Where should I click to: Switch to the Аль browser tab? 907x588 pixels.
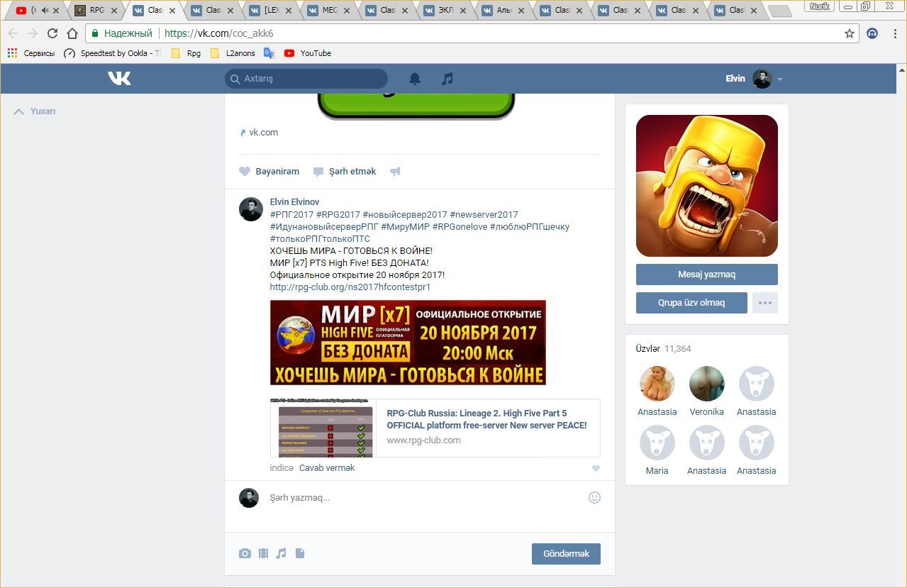coord(503,10)
